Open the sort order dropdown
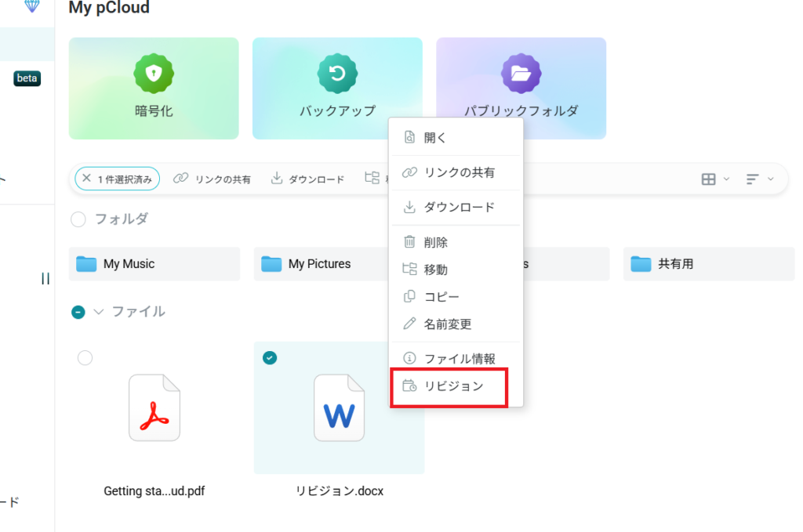The width and height of the screenshot is (803, 532). (759, 179)
